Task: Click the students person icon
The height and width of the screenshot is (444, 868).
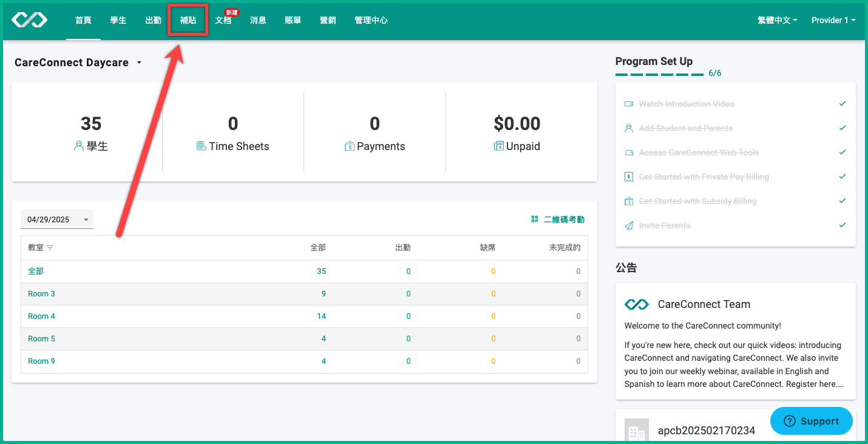Action: 78,146
